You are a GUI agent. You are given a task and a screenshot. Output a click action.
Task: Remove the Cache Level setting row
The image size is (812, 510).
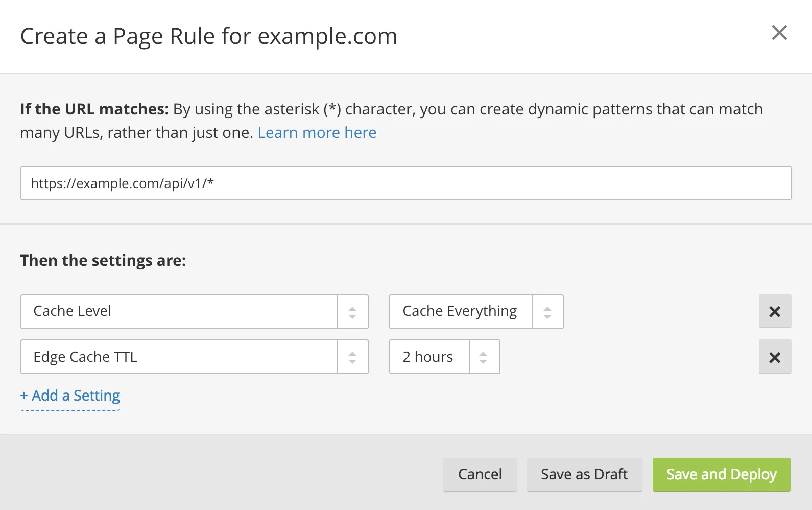tap(775, 311)
